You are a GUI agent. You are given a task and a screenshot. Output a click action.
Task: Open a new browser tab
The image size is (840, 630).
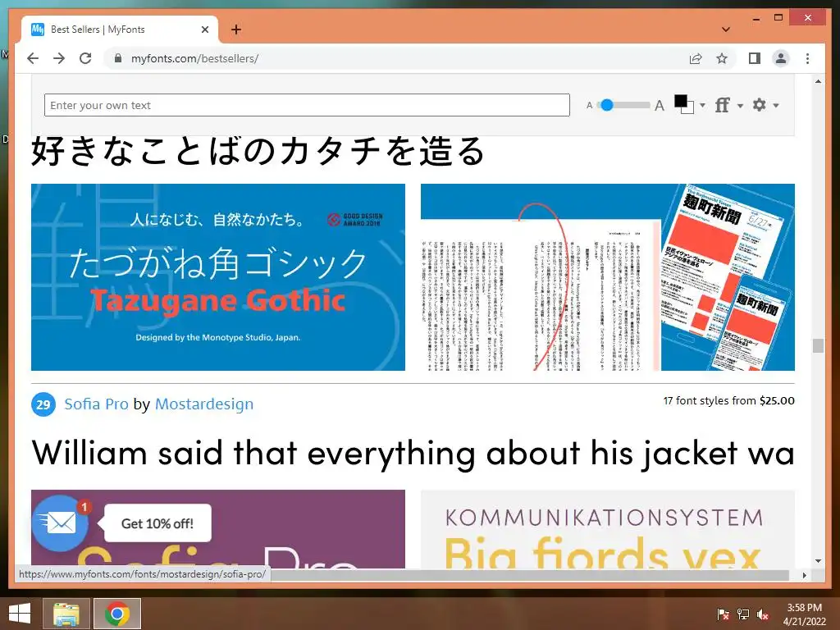(236, 30)
